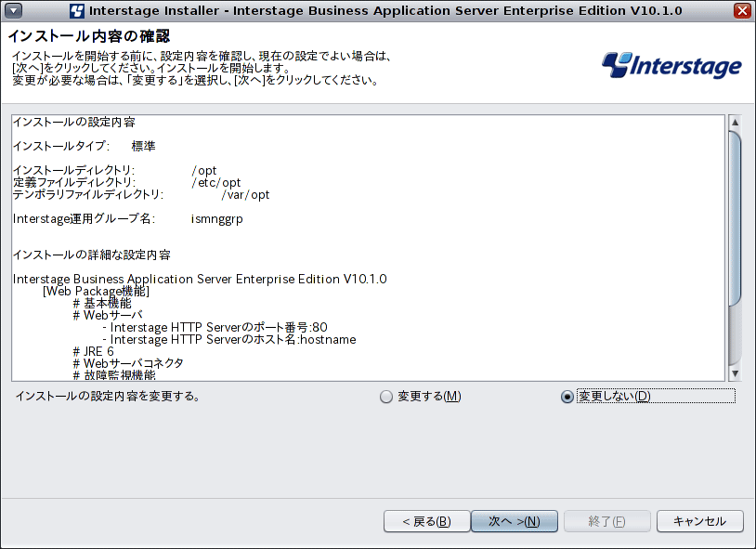
Task: Click the インストールディレクトリ /opt line
Action: click(115, 170)
